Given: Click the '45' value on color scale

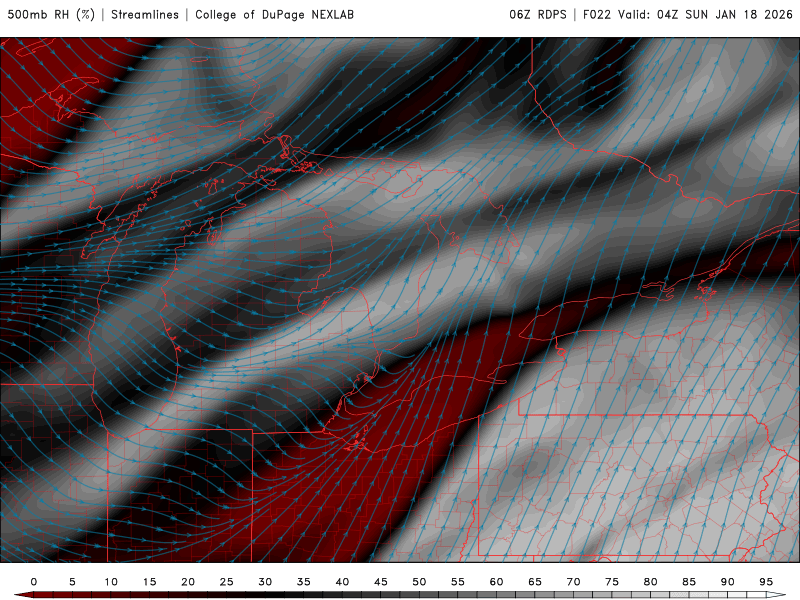Looking at the screenshot, I should [x=381, y=582].
